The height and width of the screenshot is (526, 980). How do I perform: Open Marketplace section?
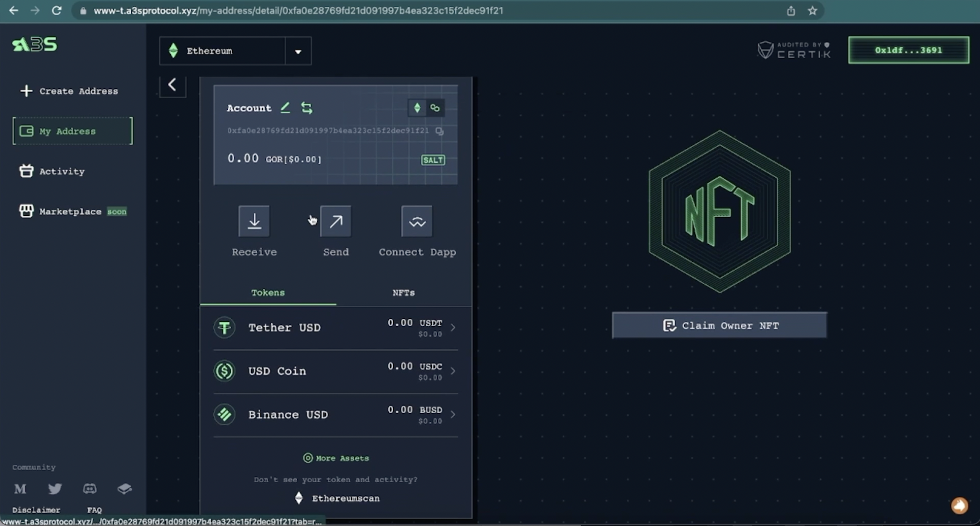pyautogui.click(x=73, y=211)
